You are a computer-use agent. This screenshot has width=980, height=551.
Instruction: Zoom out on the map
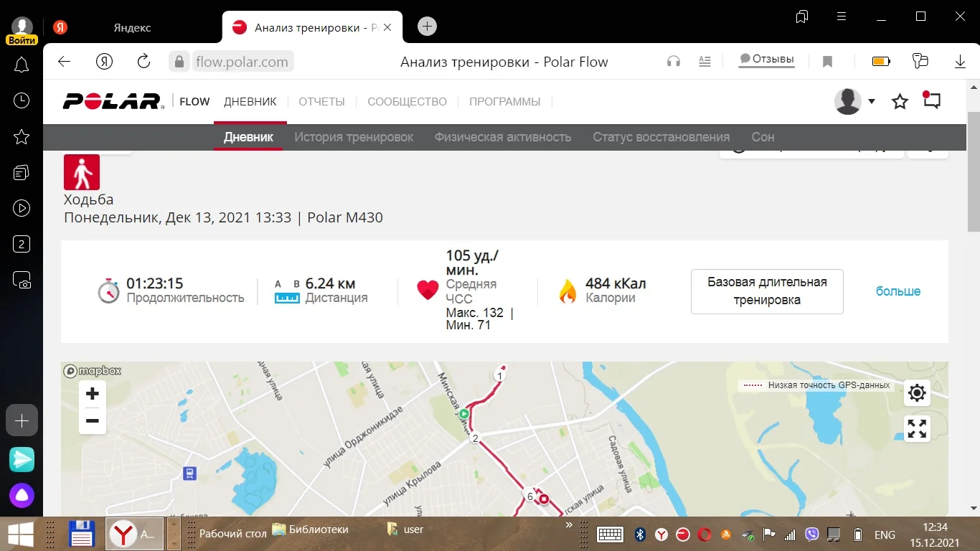[93, 420]
